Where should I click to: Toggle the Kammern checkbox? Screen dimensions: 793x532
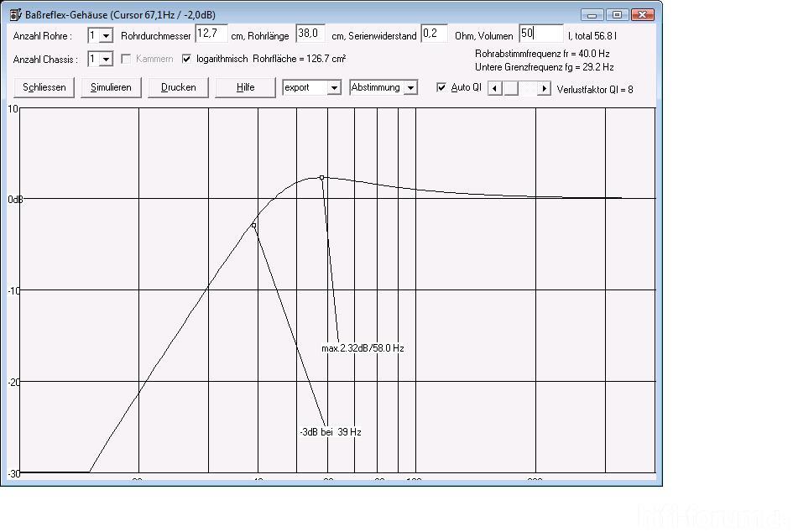point(128,59)
